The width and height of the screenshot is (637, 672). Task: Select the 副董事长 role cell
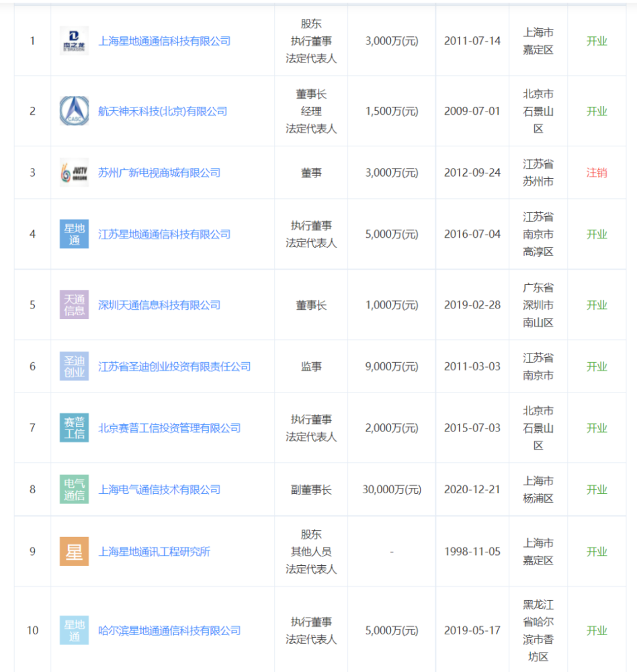pyautogui.click(x=311, y=489)
